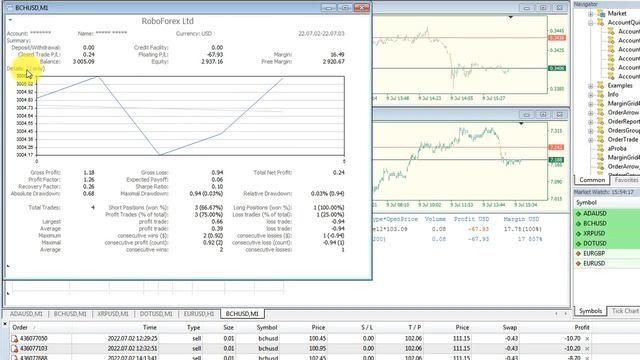Select the OrderReport script label in Navigator
Viewport: 640px width, 360px height.
(x=624, y=122)
